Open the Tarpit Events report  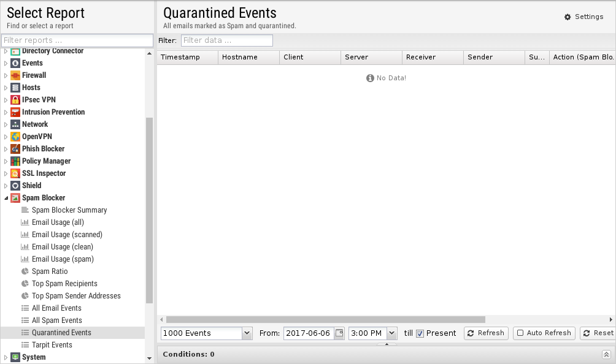pyautogui.click(x=52, y=345)
